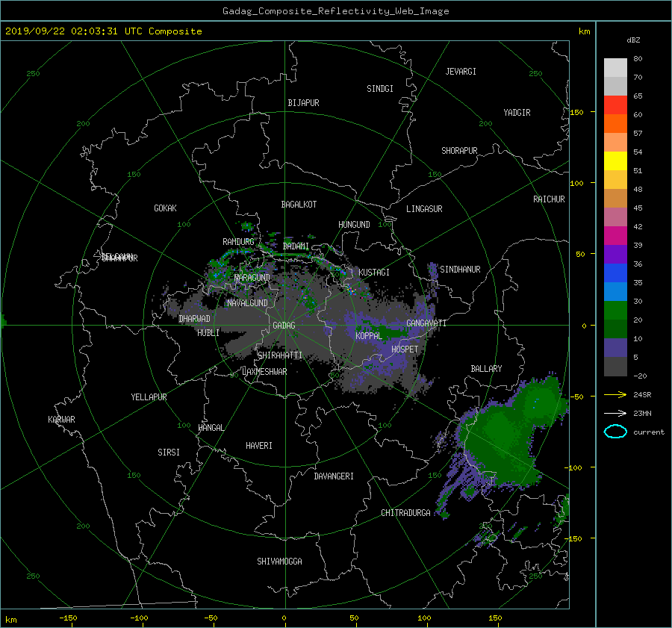This screenshot has height=628, width=672.
Task: Click the dBZ legend heading
Action: pyautogui.click(x=633, y=40)
